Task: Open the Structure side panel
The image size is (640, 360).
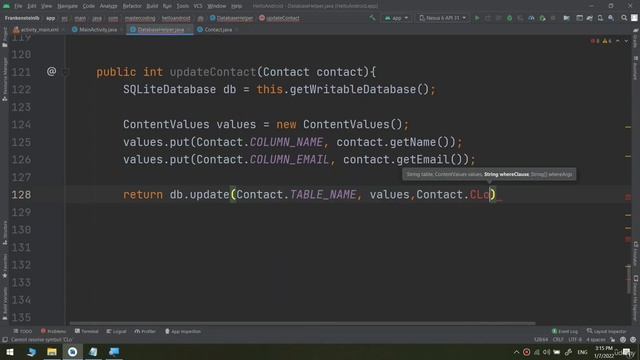Action: 4,233
